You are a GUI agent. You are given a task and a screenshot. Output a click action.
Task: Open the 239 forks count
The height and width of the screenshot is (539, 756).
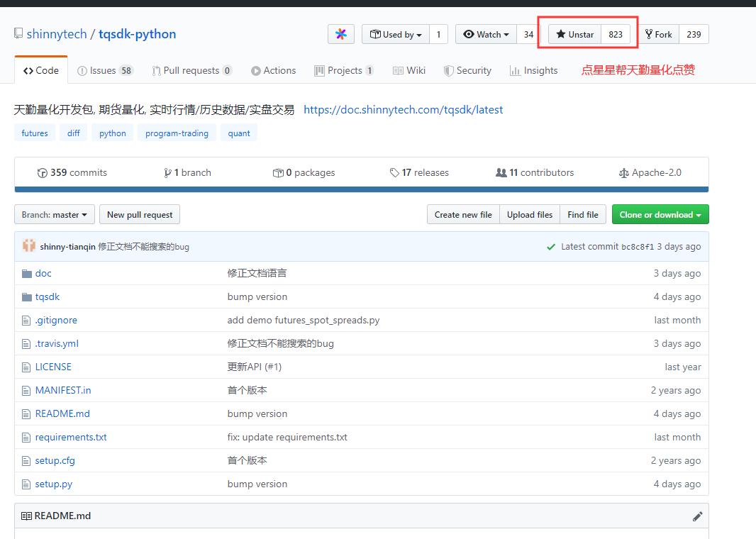point(694,34)
